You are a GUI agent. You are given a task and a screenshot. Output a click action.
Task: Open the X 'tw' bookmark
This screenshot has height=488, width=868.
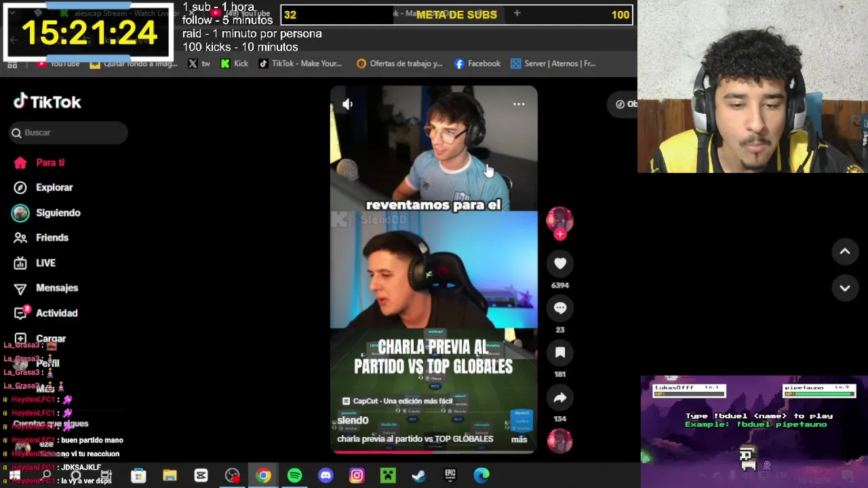(x=199, y=64)
